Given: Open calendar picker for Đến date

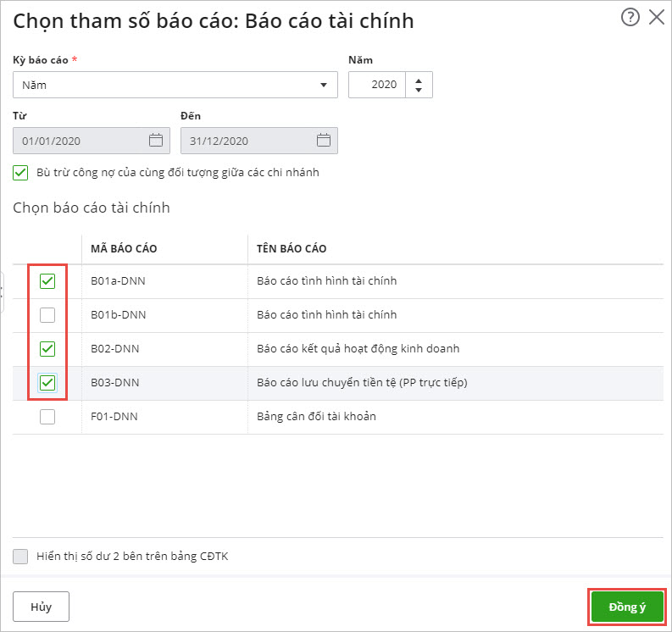Looking at the screenshot, I should [323, 141].
